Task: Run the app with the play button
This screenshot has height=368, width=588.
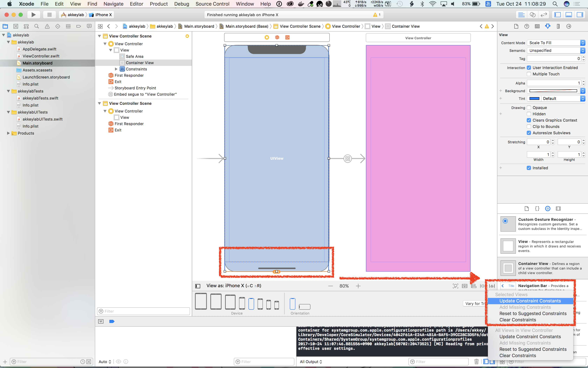Action: [x=34, y=15]
